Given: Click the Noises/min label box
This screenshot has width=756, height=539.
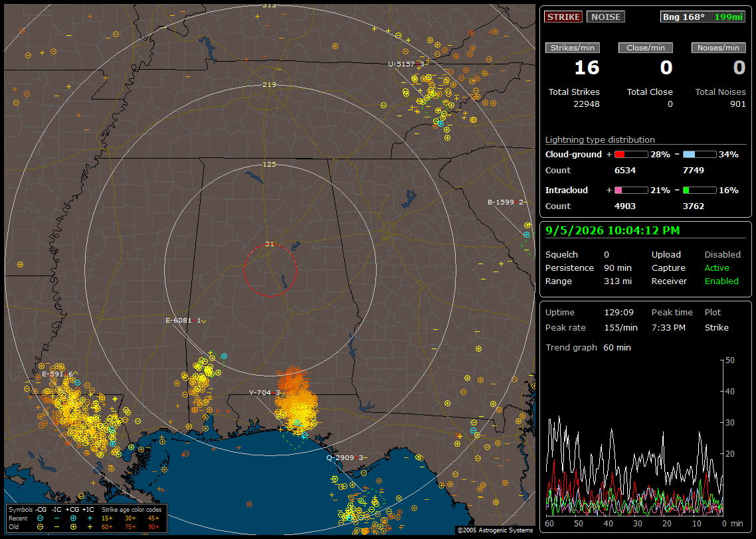Looking at the screenshot, I should [x=718, y=48].
